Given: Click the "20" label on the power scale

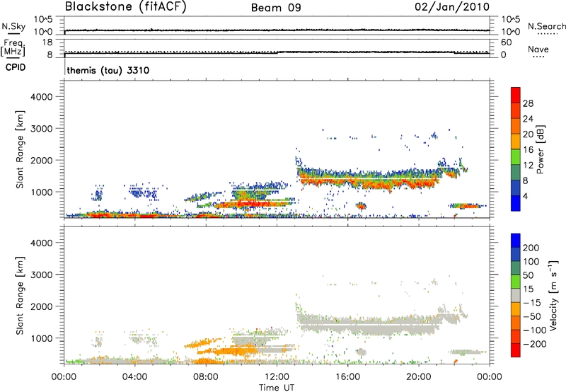Looking at the screenshot, I should coord(528,134).
